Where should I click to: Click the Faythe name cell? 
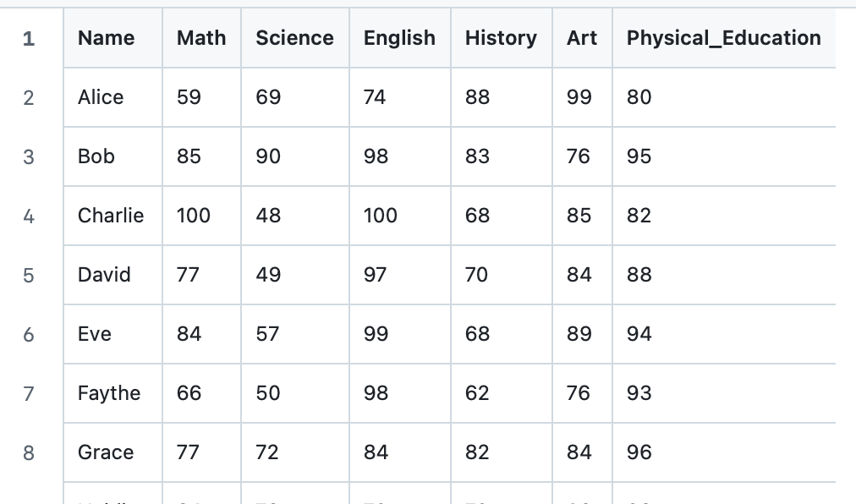(109, 393)
